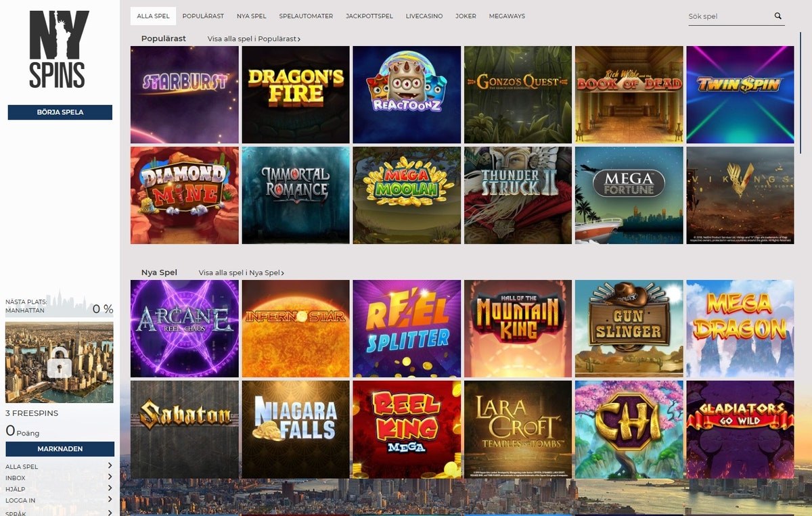This screenshot has width=812, height=516.
Task: Launch the Mega Moolah slot
Action: click(x=407, y=195)
